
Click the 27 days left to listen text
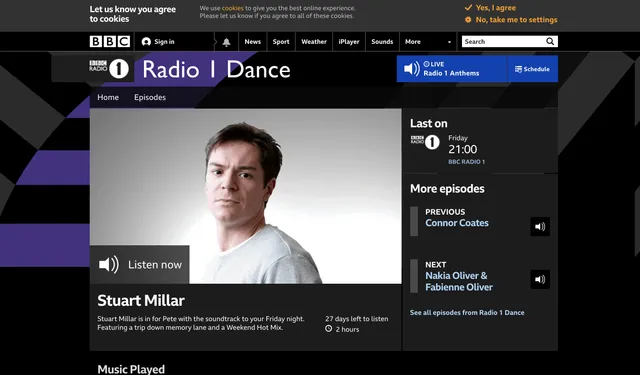[x=357, y=319]
